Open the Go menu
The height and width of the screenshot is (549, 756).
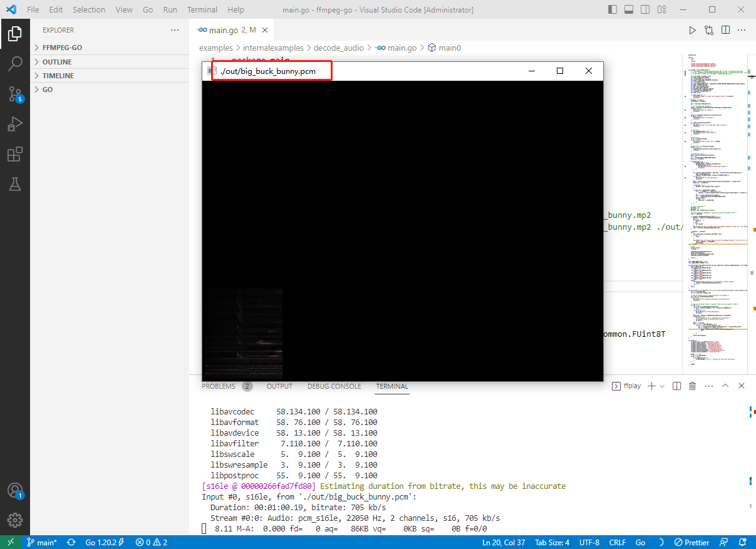click(148, 9)
